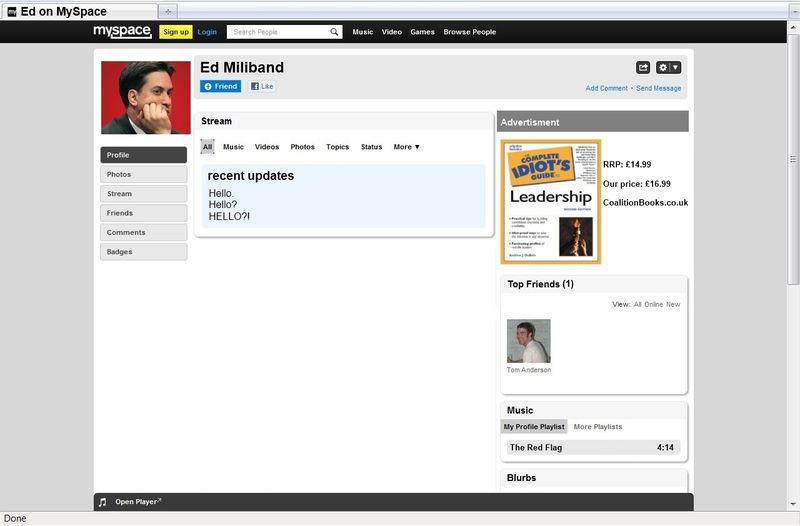
Task: Click the Stream panel heading
Action: click(216, 121)
